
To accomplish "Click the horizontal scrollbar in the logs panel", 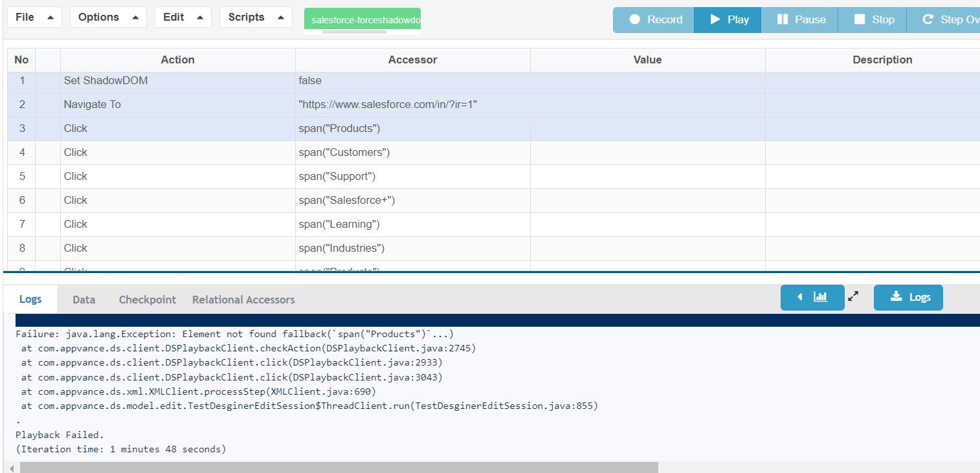I will coord(339,467).
